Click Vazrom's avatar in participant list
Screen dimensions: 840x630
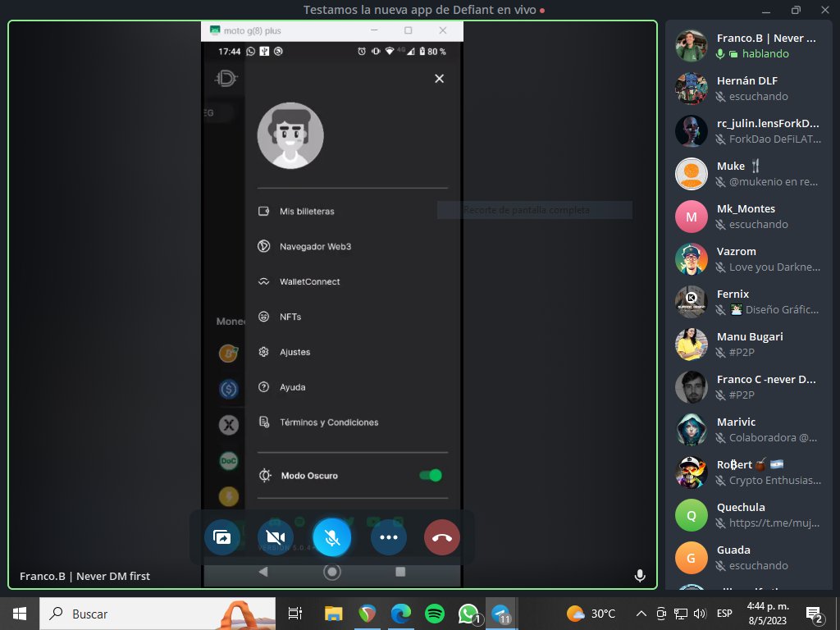pos(691,259)
